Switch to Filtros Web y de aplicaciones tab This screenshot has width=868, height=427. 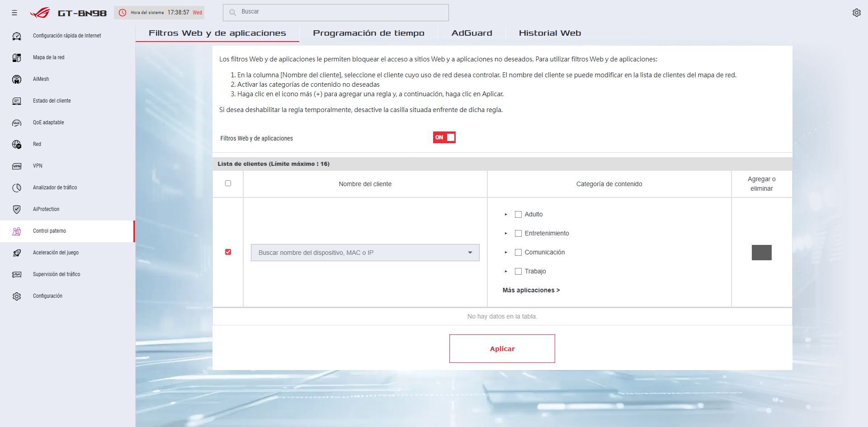click(217, 33)
